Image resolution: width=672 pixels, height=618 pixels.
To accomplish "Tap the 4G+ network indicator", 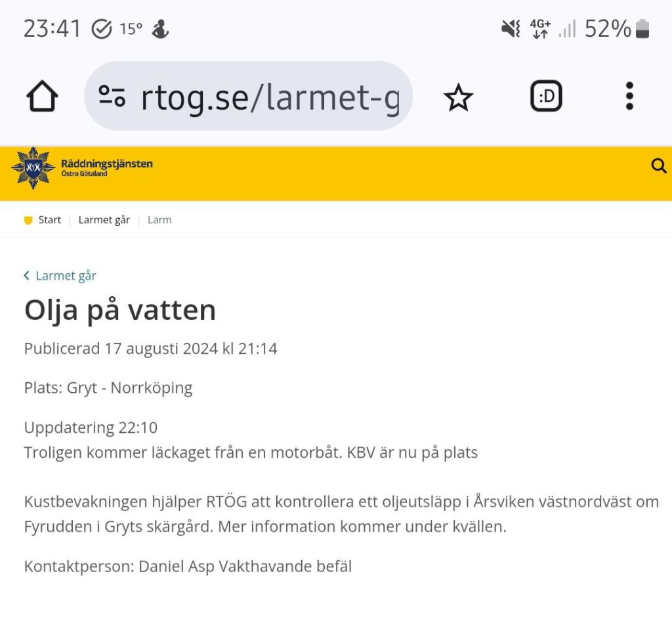I will [540, 29].
